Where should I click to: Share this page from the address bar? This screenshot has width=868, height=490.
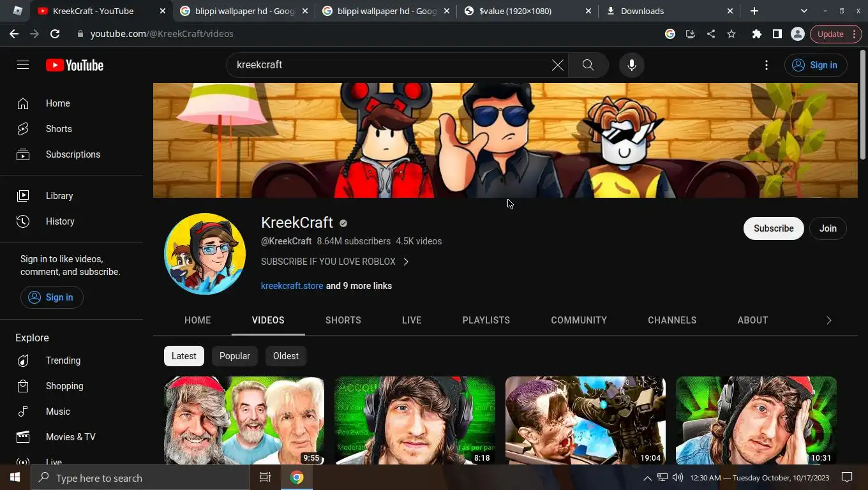[x=711, y=34]
